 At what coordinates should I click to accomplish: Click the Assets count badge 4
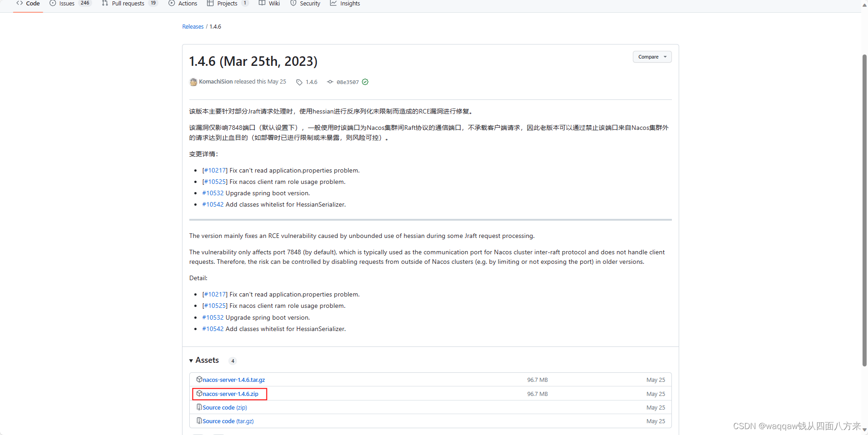coord(233,361)
